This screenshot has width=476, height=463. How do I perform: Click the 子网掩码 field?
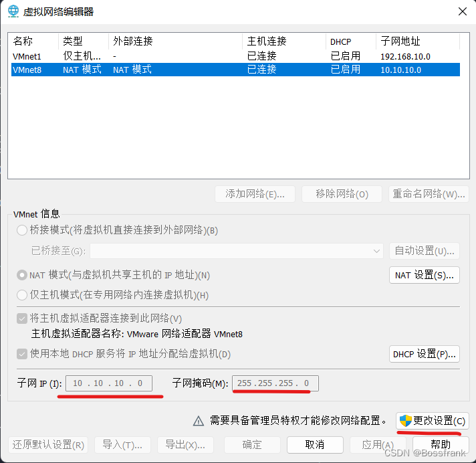[x=275, y=383]
